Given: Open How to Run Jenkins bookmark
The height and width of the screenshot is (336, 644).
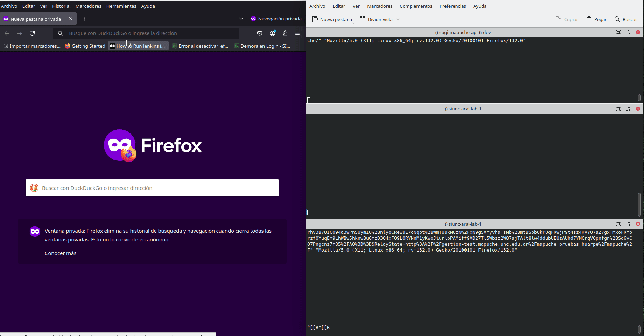Looking at the screenshot, I should 138,46.
